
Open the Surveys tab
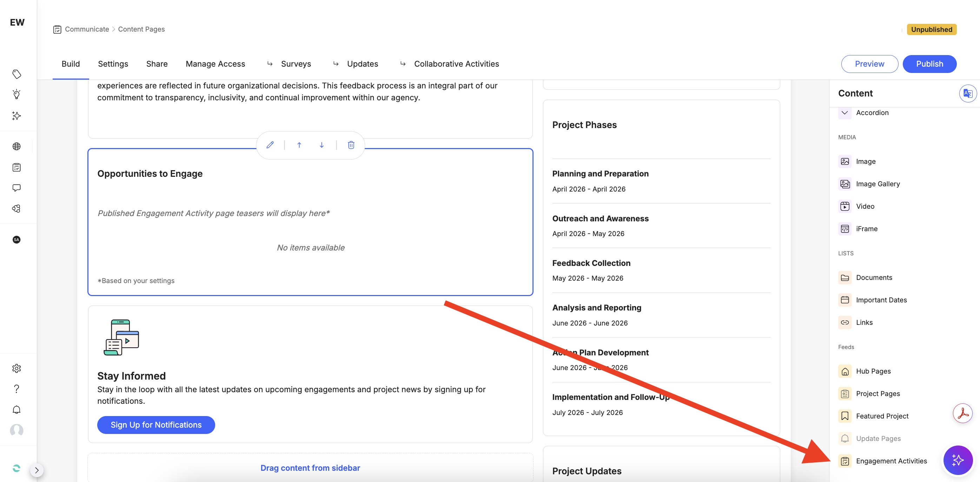[x=296, y=63]
